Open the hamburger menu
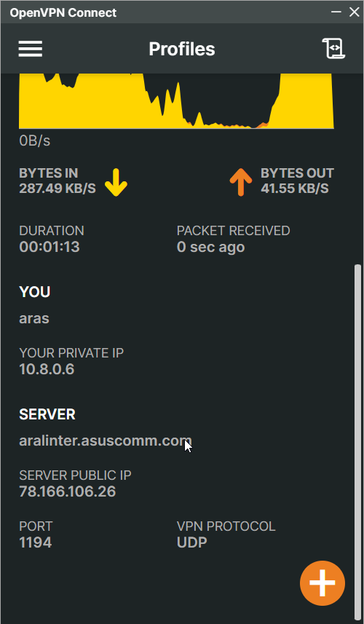Screen dimensions: 364x624 tap(31, 49)
